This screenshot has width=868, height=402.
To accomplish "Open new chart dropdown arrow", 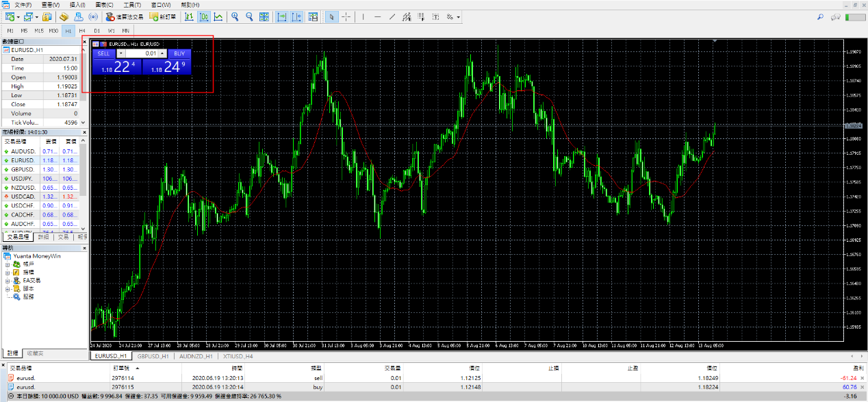I will click(18, 16).
